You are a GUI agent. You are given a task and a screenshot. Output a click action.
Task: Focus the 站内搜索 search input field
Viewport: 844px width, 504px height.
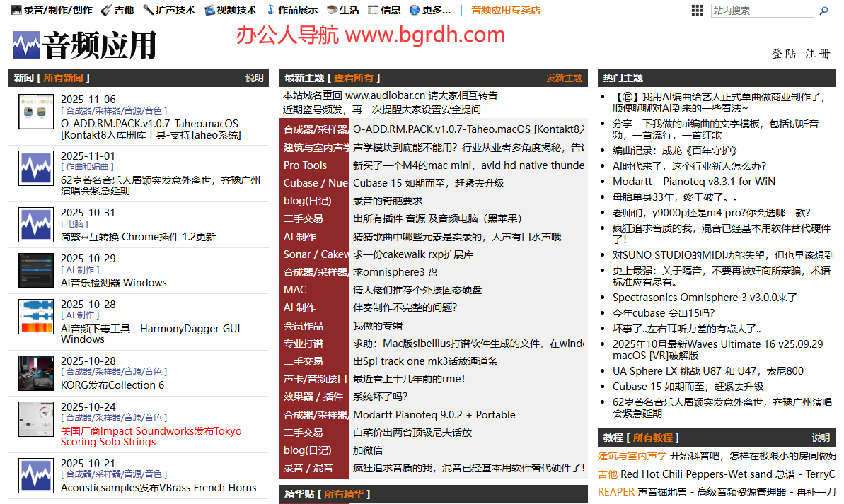tap(761, 11)
